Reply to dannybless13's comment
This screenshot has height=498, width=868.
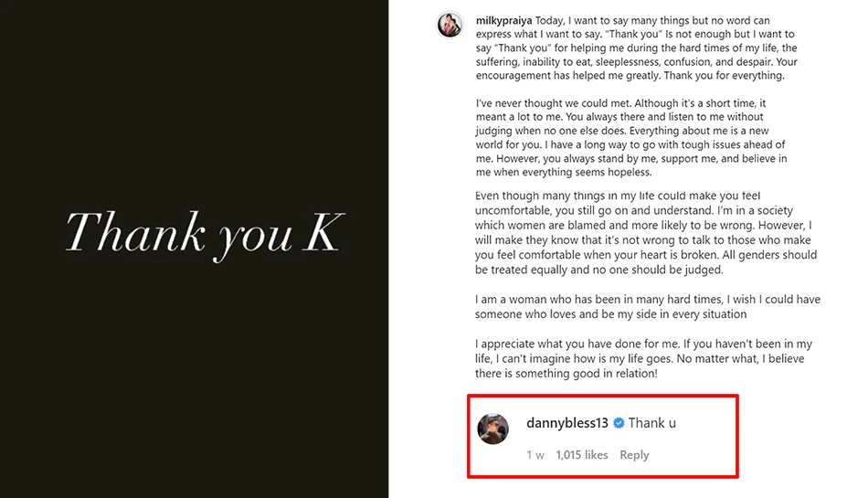[634, 455]
